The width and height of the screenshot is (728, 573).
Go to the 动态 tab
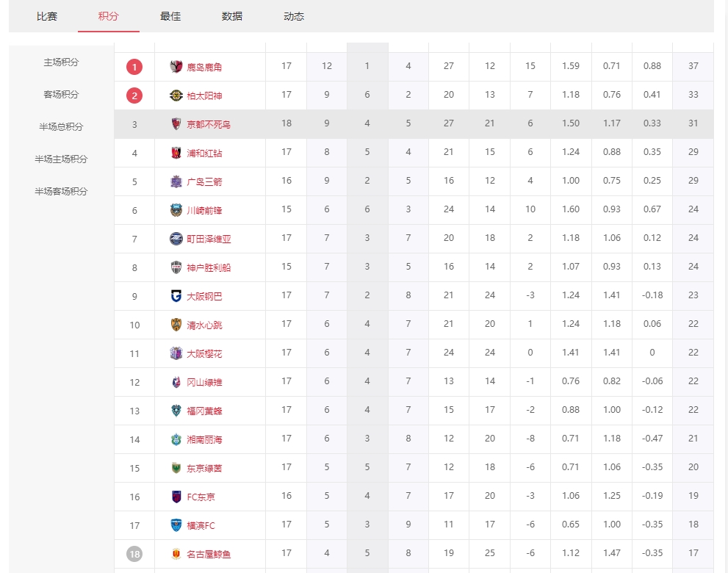coord(294,16)
